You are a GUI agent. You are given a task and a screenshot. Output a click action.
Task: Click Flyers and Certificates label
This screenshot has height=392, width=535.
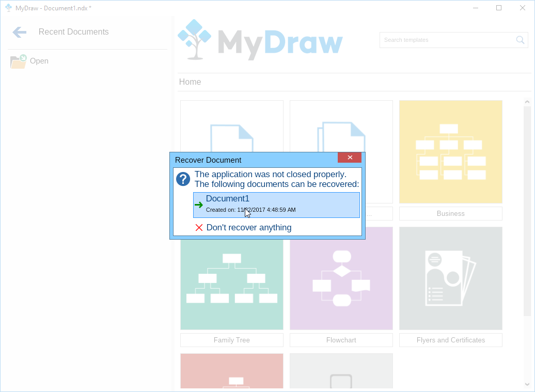pyautogui.click(x=451, y=340)
